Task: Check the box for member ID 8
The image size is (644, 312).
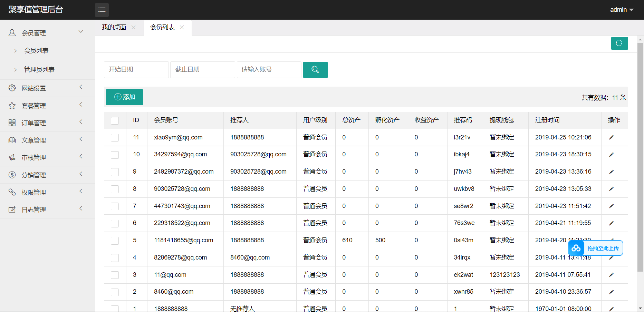Action: click(x=115, y=189)
